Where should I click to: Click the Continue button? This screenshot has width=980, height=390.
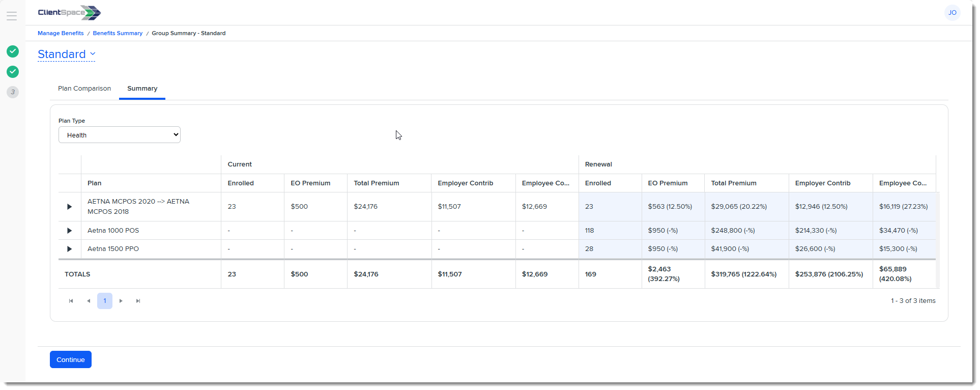click(71, 359)
